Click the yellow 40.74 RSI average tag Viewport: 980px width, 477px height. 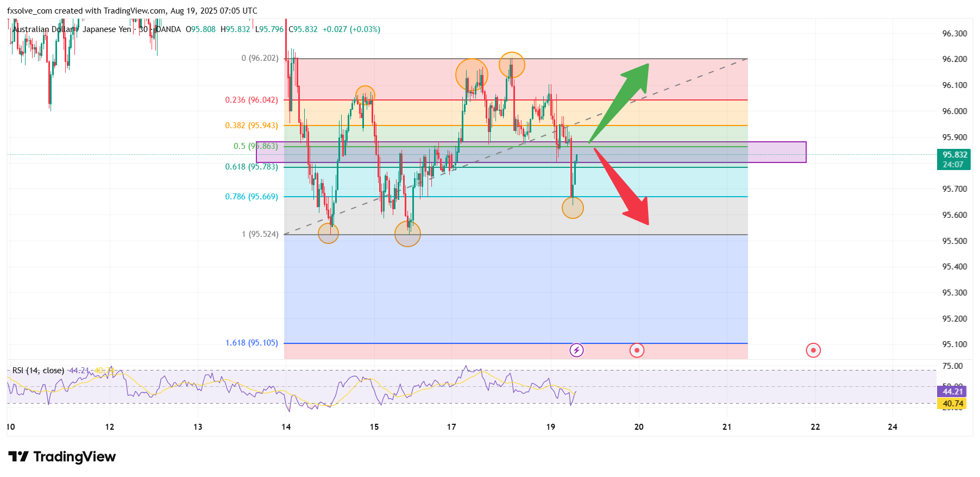(x=953, y=404)
